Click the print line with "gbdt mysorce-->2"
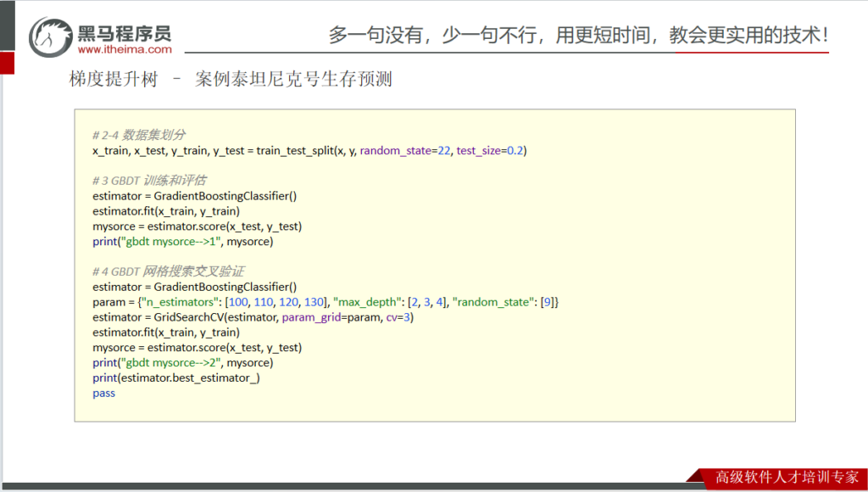 [183, 363]
